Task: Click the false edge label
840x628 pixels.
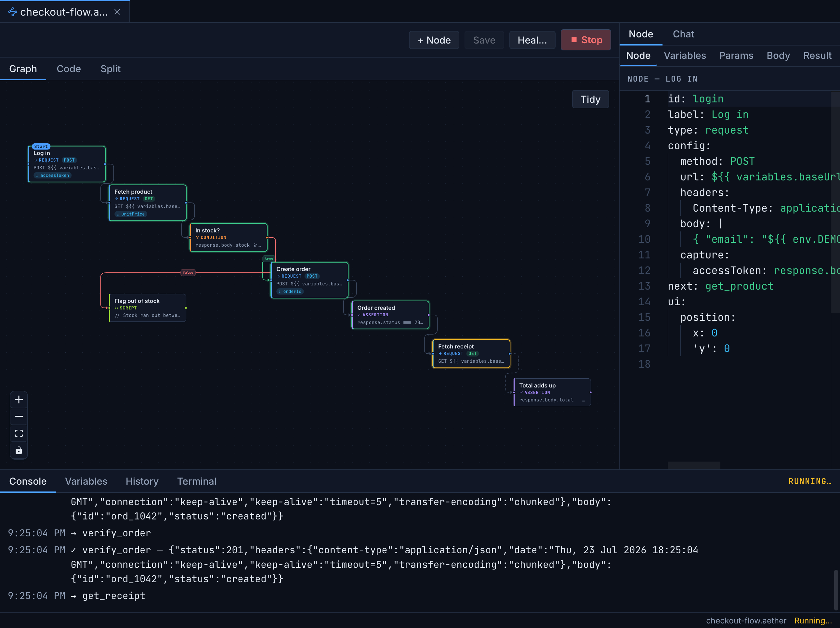Action: click(x=188, y=273)
